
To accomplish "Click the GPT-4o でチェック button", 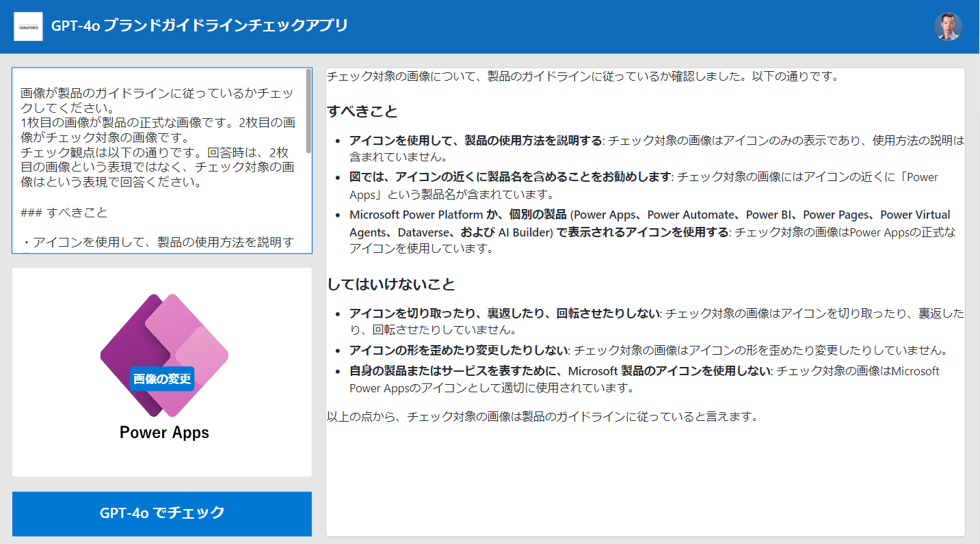I will pyautogui.click(x=162, y=513).
